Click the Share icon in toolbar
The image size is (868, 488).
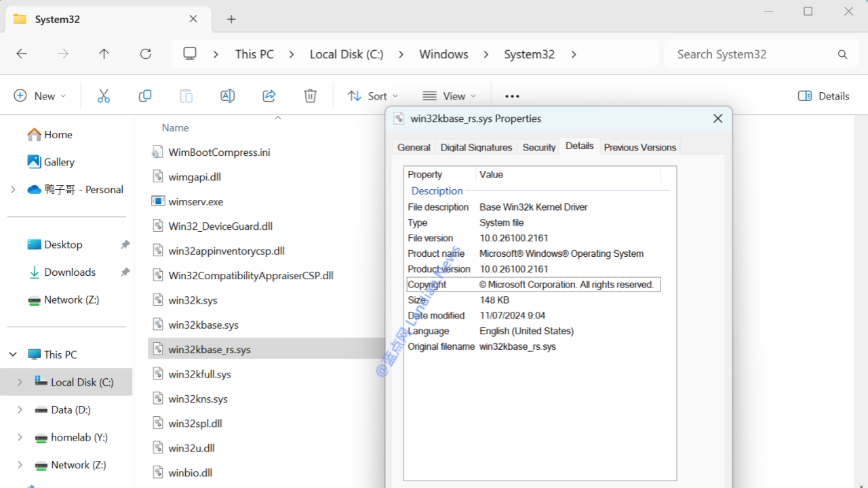pos(269,96)
